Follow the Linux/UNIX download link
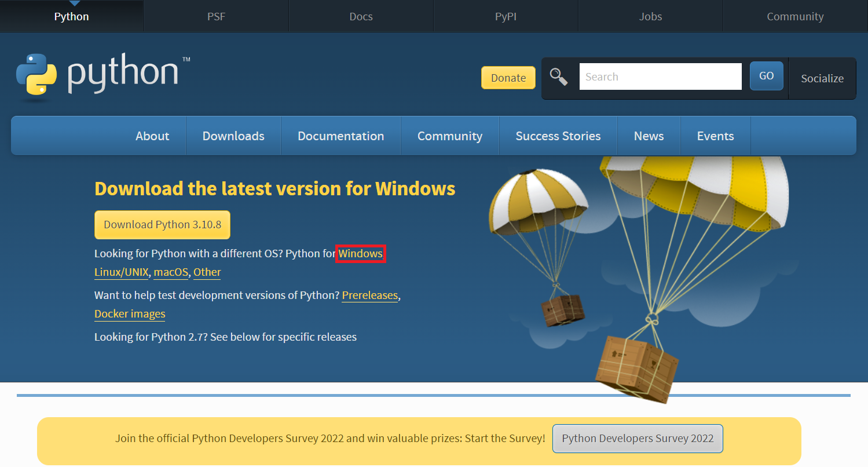 (x=121, y=272)
